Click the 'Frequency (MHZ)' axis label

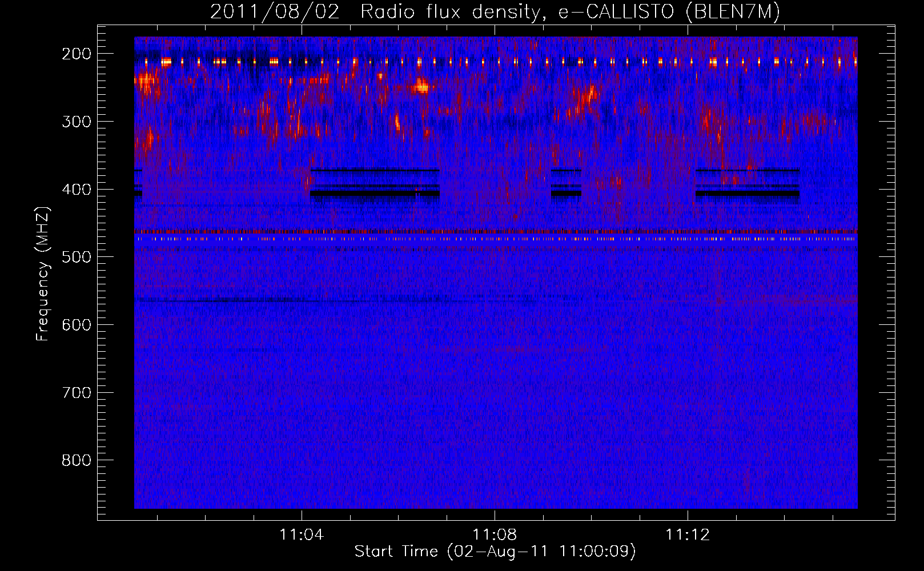(43, 274)
